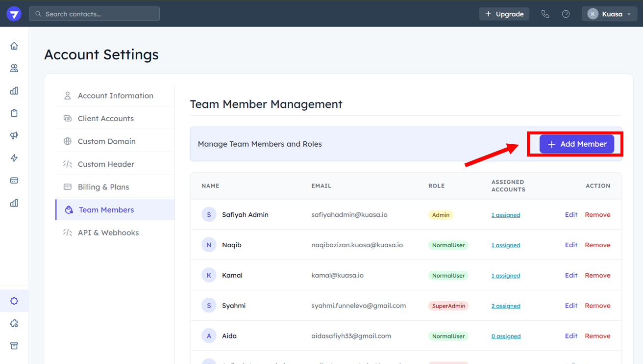Click the puzzle piece integrations icon

coord(14,323)
